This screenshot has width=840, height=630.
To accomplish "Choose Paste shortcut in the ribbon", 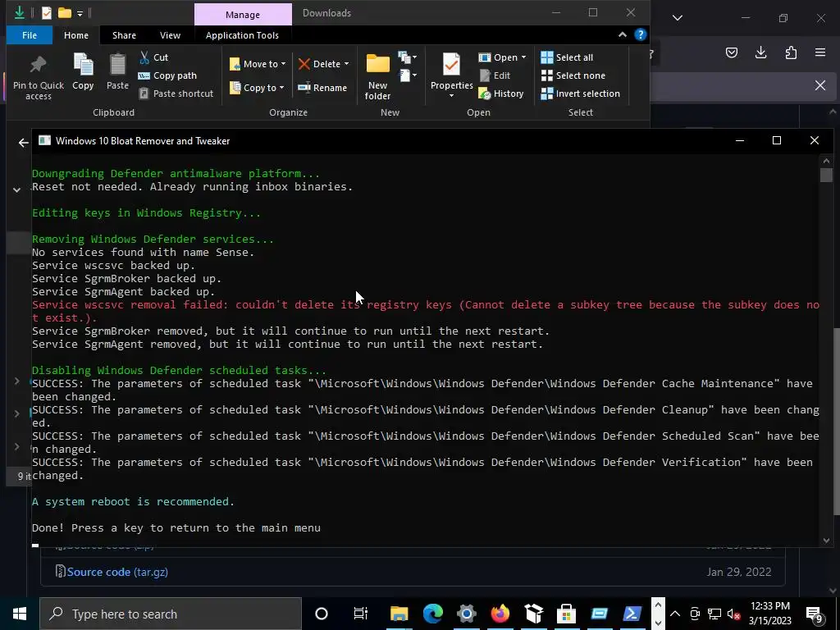I will pos(176,94).
